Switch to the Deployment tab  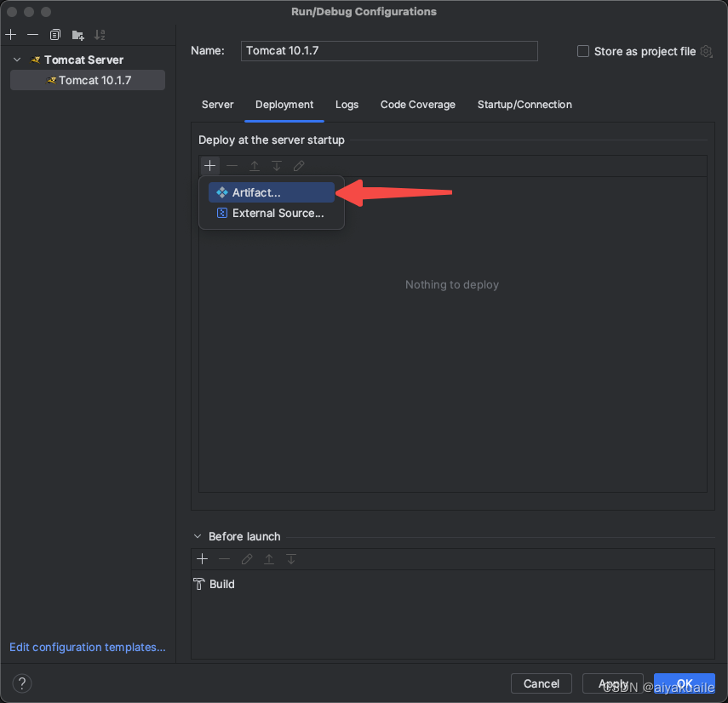(x=284, y=105)
